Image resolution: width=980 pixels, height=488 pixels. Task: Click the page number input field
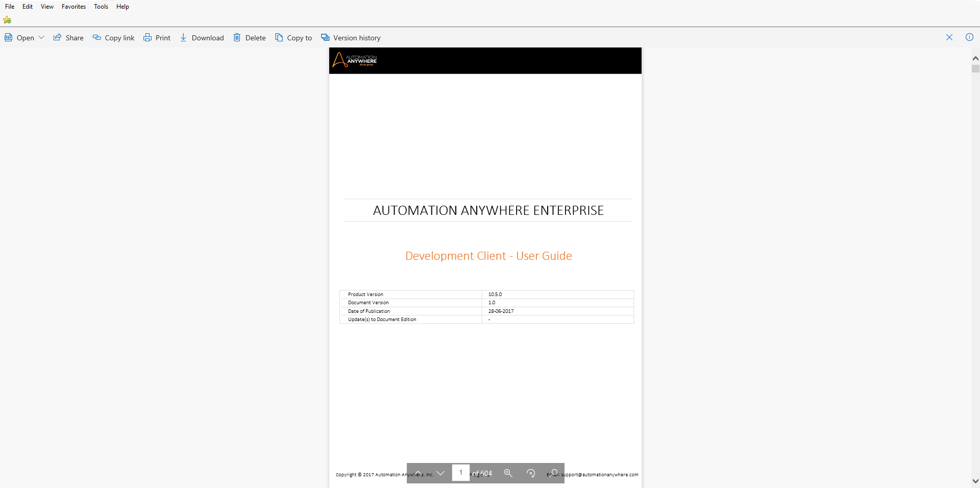pyautogui.click(x=460, y=473)
